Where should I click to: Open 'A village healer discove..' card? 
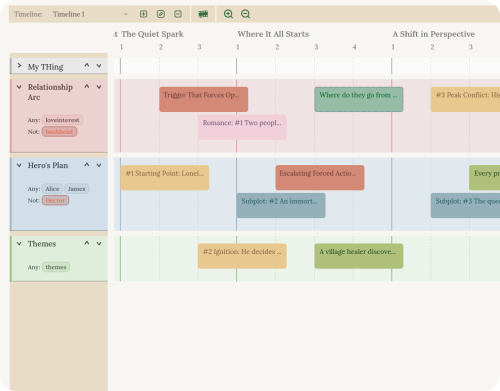[359, 256]
